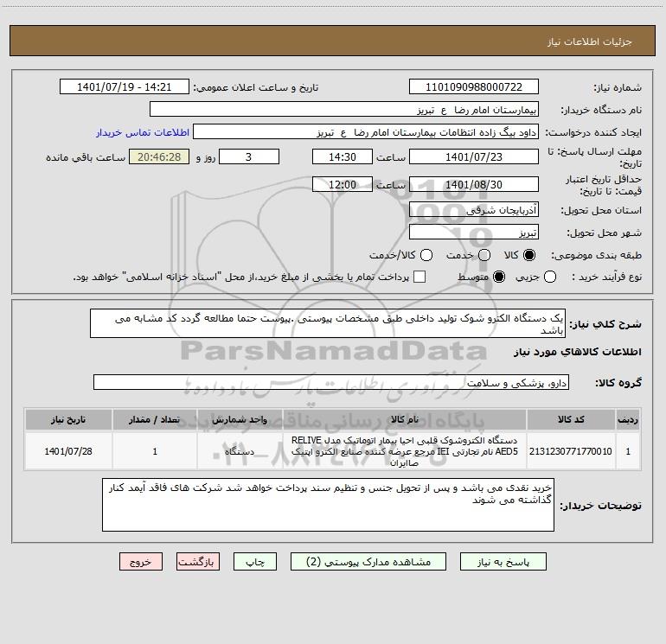Screen dimensions: 666x644
Task: Click the RELIVE AED5 item name cell
Action: coord(405,451)
